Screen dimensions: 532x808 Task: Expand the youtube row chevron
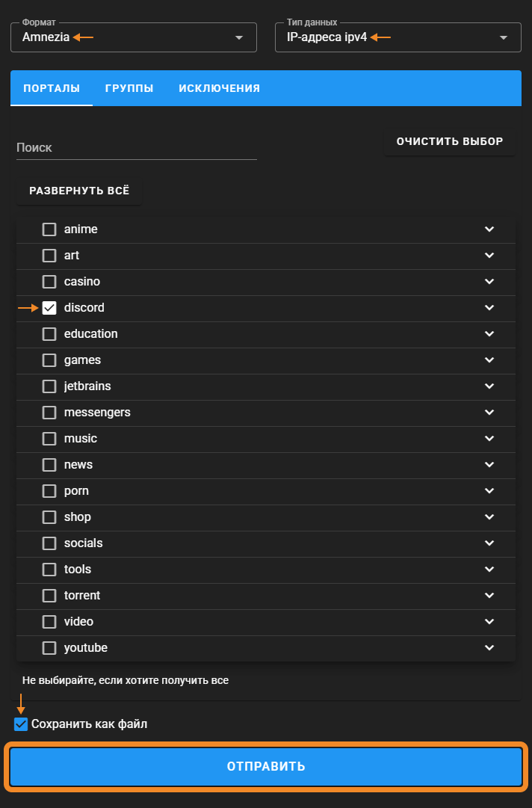click(x=489, y=648)
